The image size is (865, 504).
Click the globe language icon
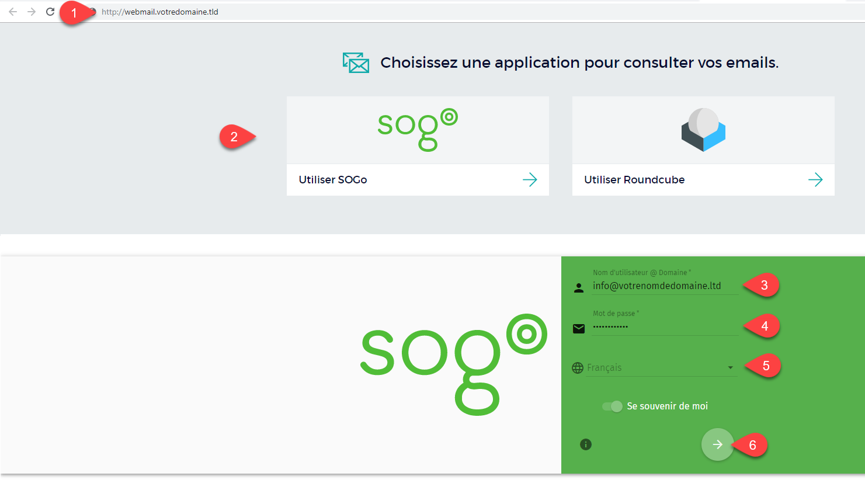(x=578, y=368)
